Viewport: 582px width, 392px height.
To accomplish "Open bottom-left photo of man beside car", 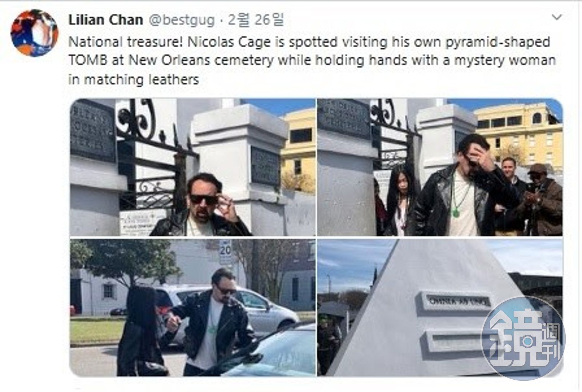I will (x=193, y=308).
